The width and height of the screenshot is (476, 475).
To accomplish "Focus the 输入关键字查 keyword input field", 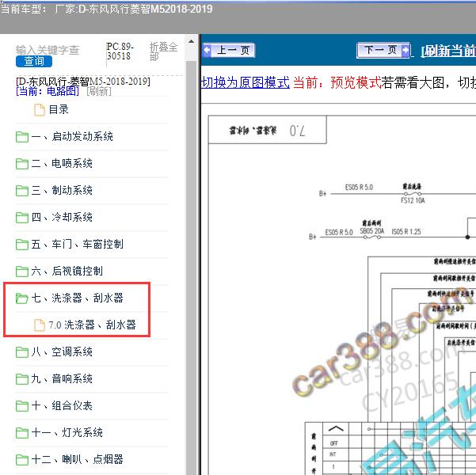I will click(x=48, y=50).
